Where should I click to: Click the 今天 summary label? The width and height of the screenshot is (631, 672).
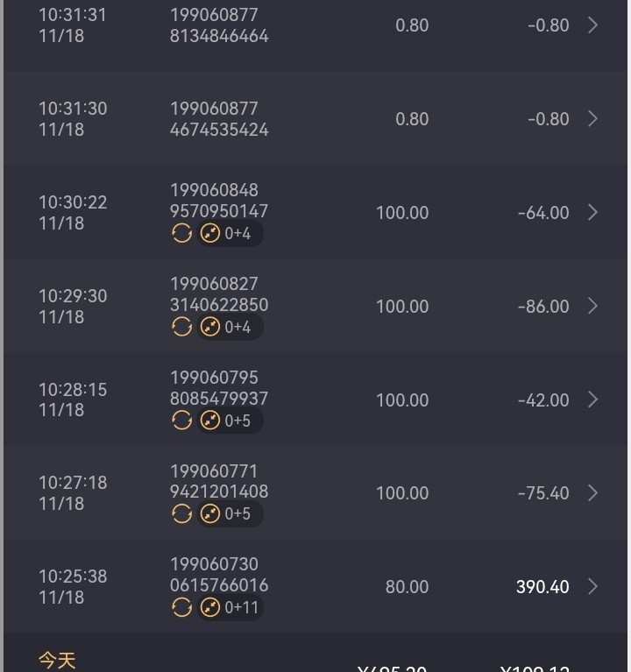tap(57, 660)
